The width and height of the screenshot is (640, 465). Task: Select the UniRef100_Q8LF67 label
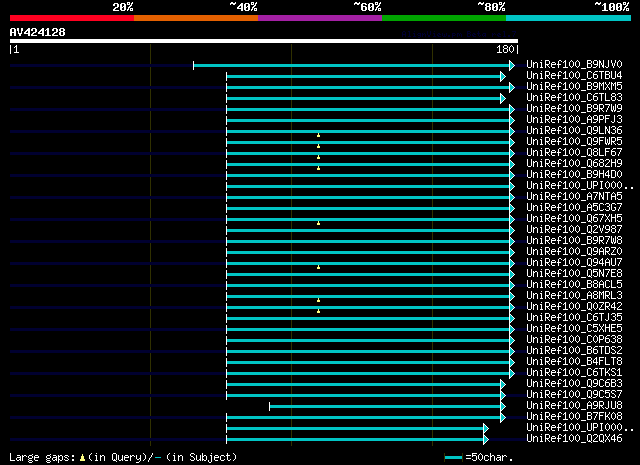574,152
